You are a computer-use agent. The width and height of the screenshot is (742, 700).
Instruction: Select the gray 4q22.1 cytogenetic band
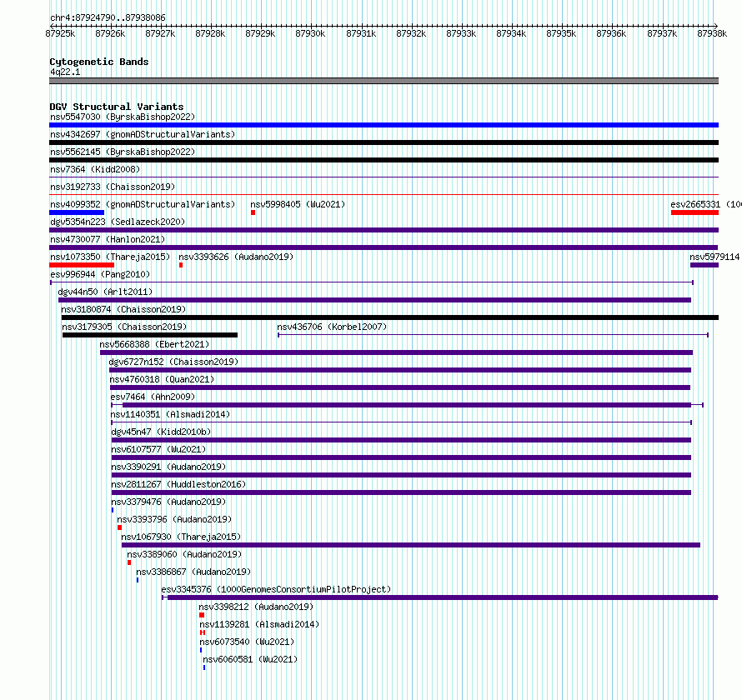click(x=384, y=81)
